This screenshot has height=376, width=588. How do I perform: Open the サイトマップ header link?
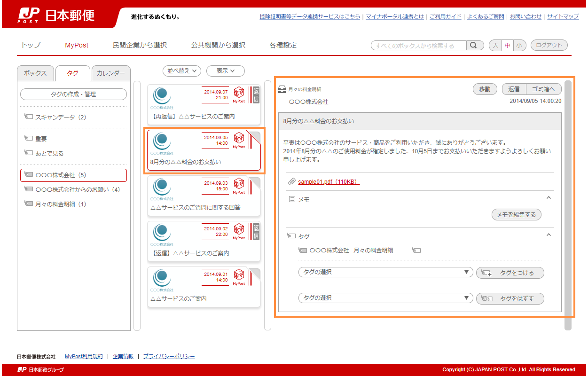point(563,16)
